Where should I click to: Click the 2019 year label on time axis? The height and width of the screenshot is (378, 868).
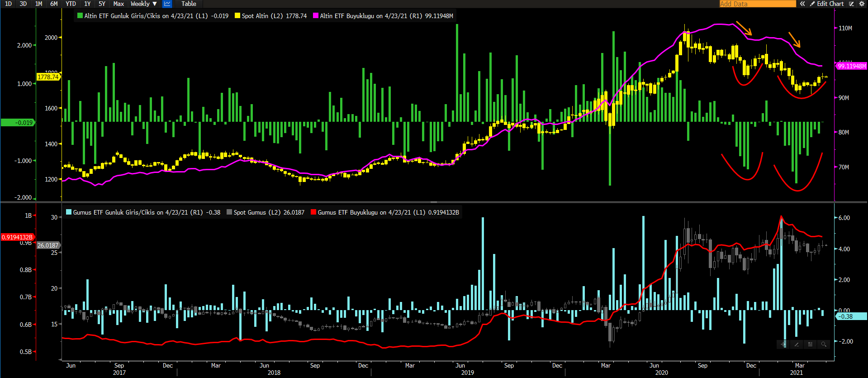coord(468,373)
